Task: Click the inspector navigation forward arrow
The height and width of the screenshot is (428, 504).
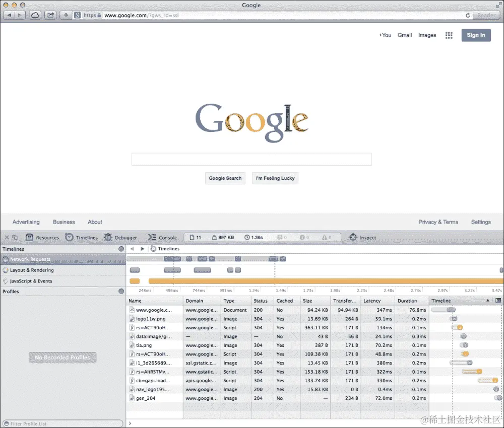Action: pyautogui.click(x=142, y=249)
